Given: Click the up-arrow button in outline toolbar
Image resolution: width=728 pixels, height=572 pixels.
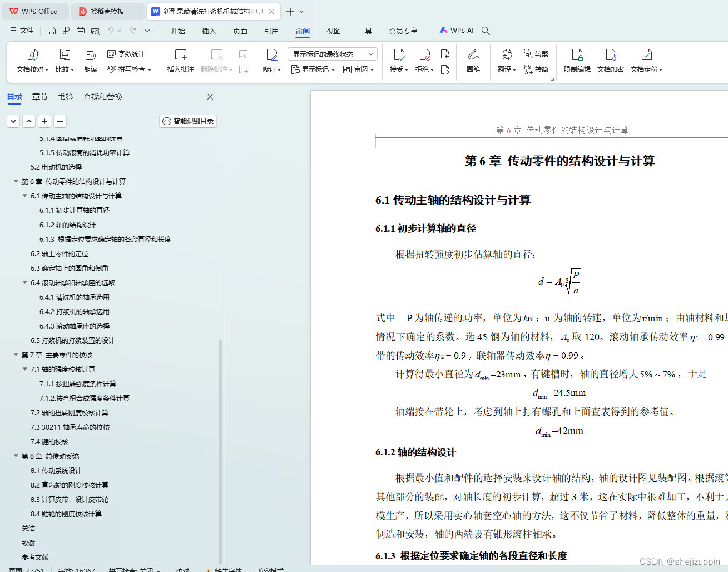Looking at the screenshot, I should [x=29, y=121].
